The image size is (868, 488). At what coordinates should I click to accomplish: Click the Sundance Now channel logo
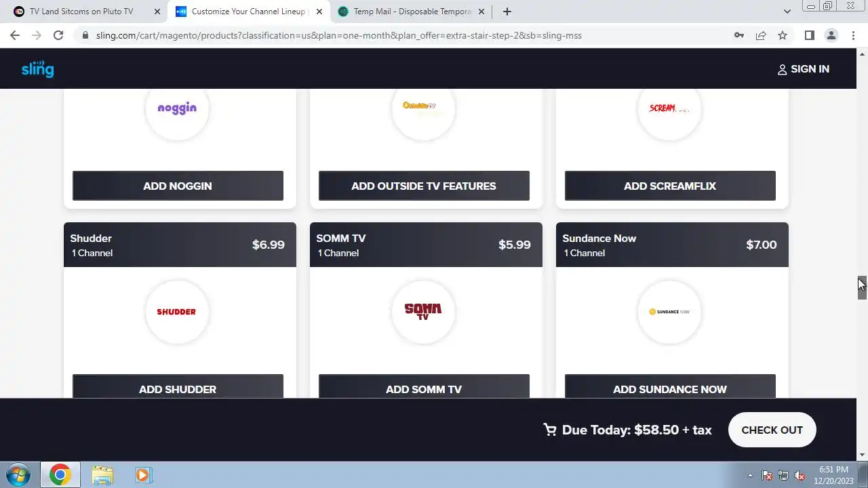(x=669, y=312)
